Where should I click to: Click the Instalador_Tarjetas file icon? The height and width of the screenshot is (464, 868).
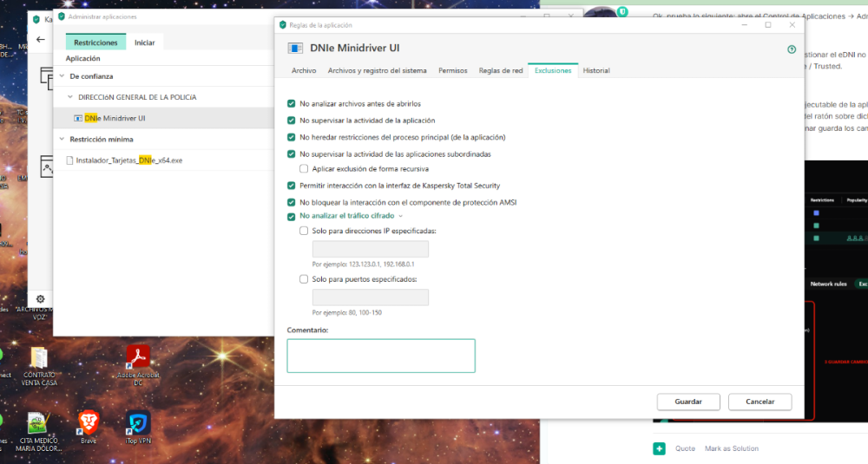(x=69, y=160)
